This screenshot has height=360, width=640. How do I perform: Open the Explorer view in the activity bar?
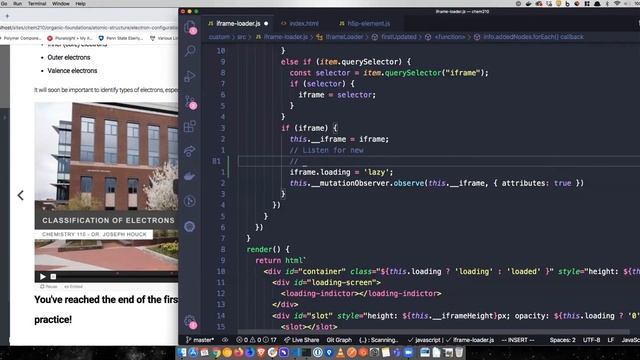(x=190, y=28)
